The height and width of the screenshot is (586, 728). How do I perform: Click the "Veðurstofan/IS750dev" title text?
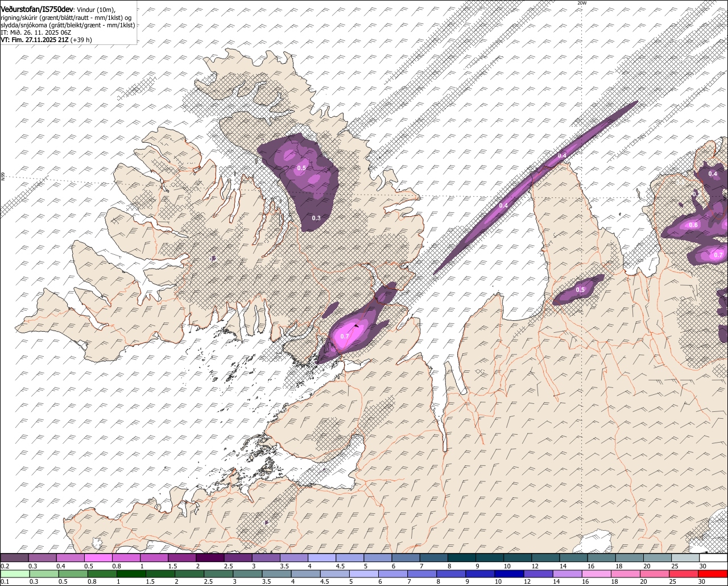37,9
